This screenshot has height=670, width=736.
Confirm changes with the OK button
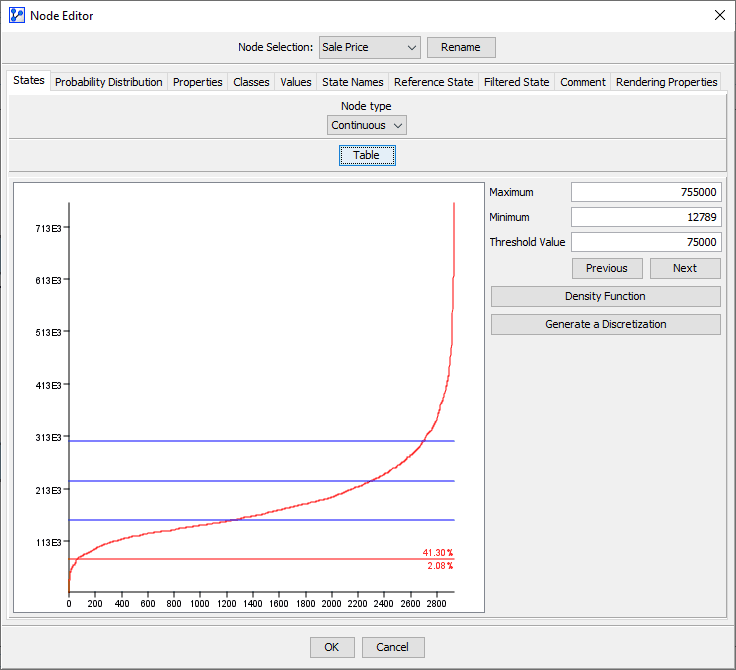tap(332, 647)
